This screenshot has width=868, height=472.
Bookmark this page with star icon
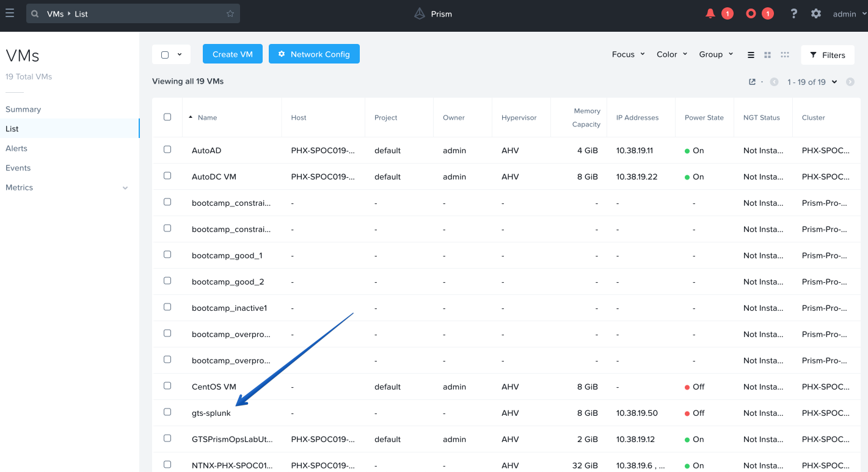click(x=230, y=13)
